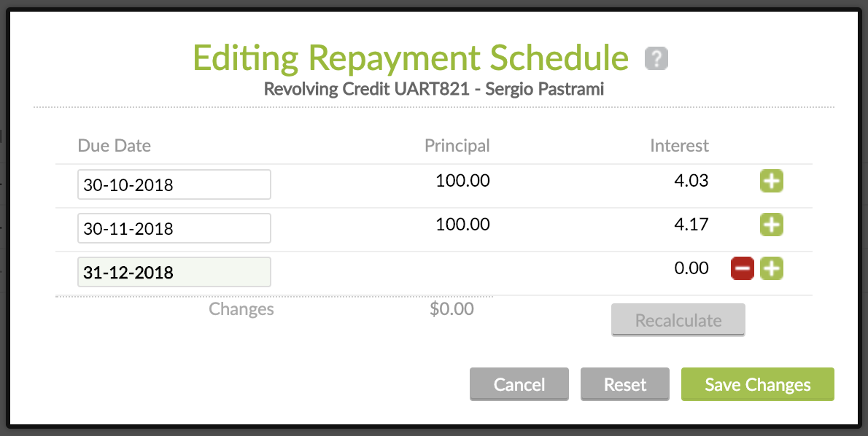Click inside the 31-12-2018 due date field
This screenshot has height=436, width=868.
tap(174, 271)
